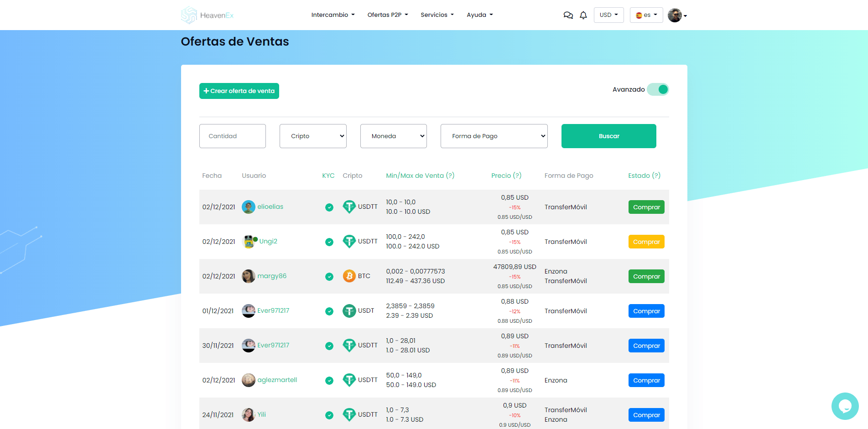The image size is (868, 429).
Task: Open the Forma de Pago dropdown
Action: (x=494, y=136)
